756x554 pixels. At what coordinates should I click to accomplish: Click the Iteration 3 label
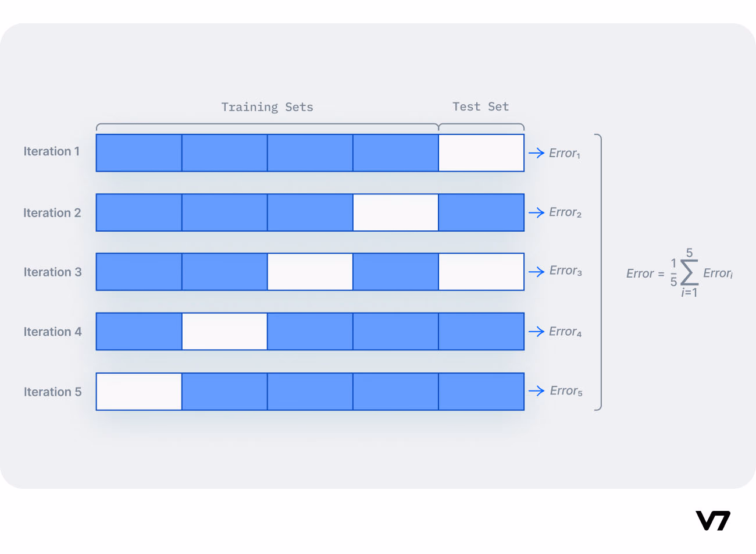(52, 272)
